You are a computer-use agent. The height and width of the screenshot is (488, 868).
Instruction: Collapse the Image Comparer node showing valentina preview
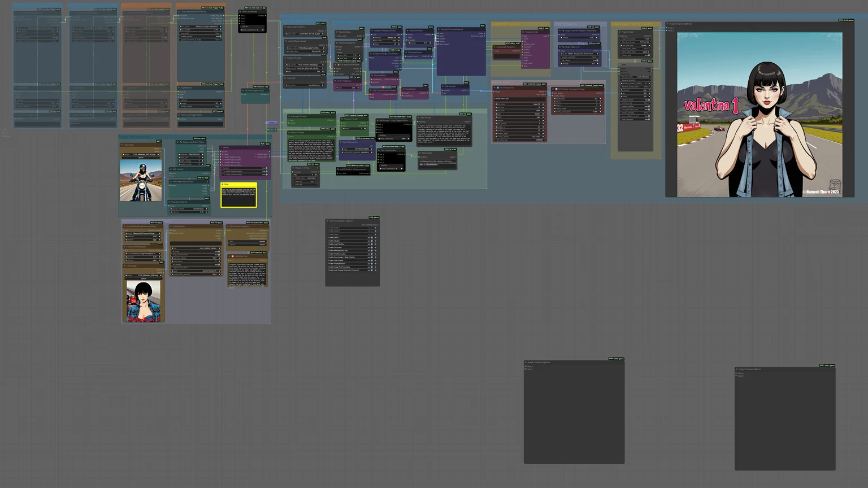(x=668, y=24)
